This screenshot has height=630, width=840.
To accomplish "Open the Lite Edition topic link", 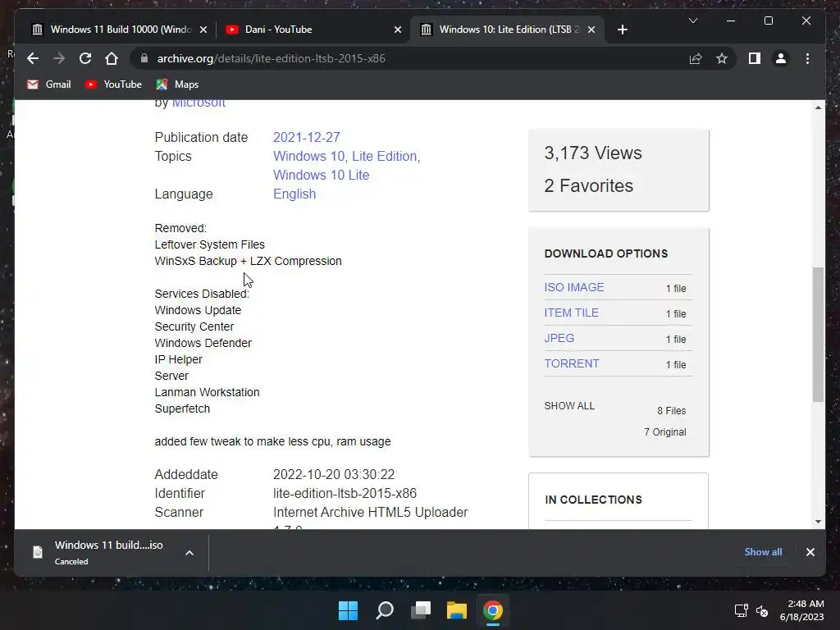I will coord(384,156).
